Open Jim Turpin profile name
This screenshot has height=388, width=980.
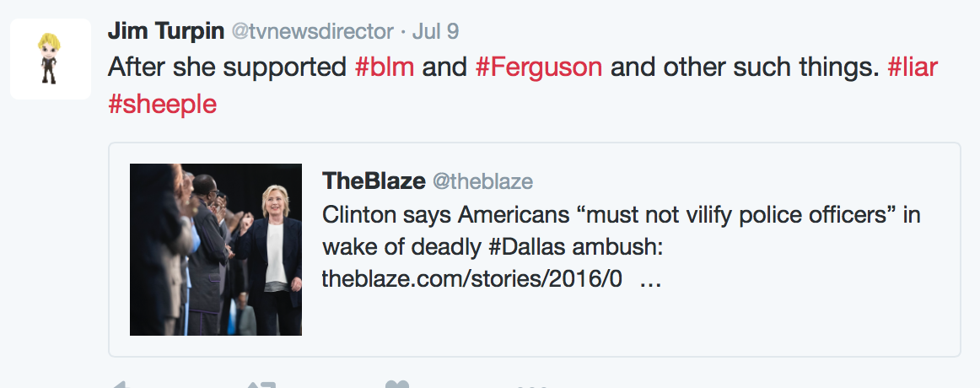point(165,30)
